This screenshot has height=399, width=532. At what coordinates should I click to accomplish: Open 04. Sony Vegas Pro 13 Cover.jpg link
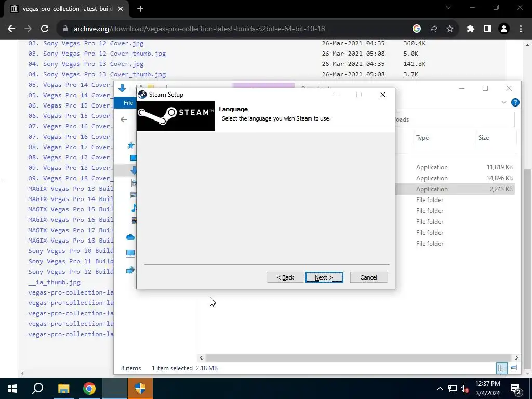86,64
